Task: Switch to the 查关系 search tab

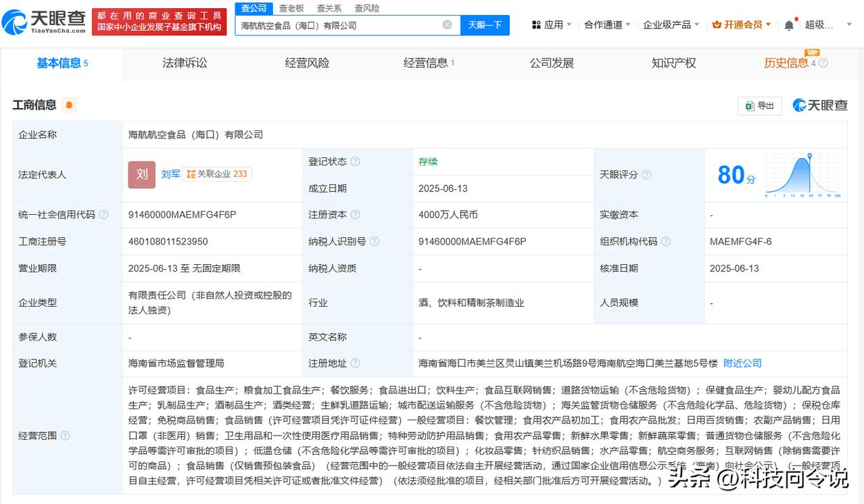Action: click(329, 8)
